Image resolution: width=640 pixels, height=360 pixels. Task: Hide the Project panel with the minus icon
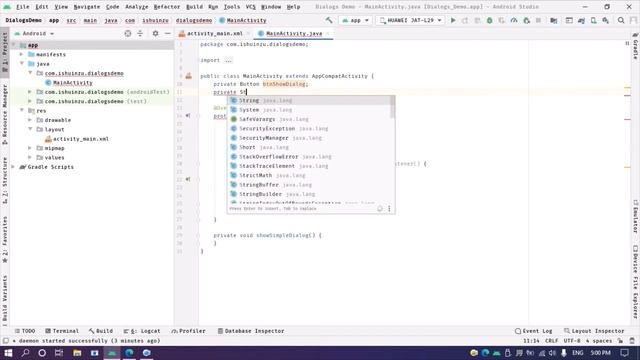167,33
